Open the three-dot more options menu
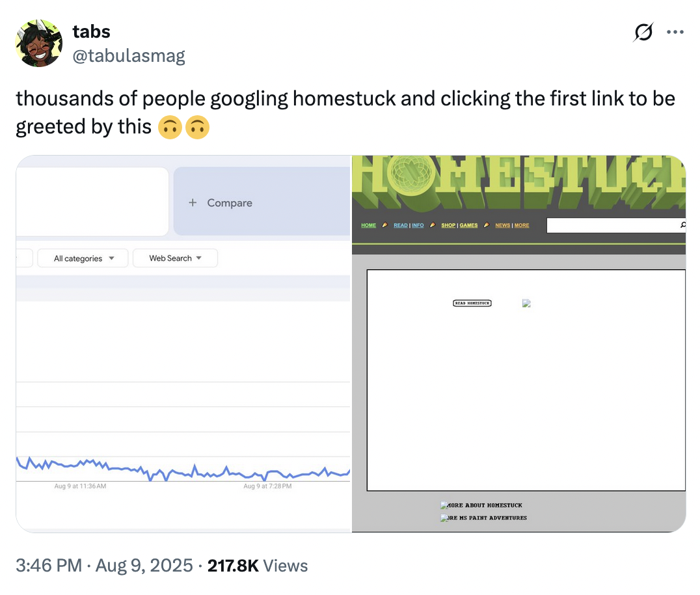The height and width of the screenshot is (595, 700). pos(675,33)
